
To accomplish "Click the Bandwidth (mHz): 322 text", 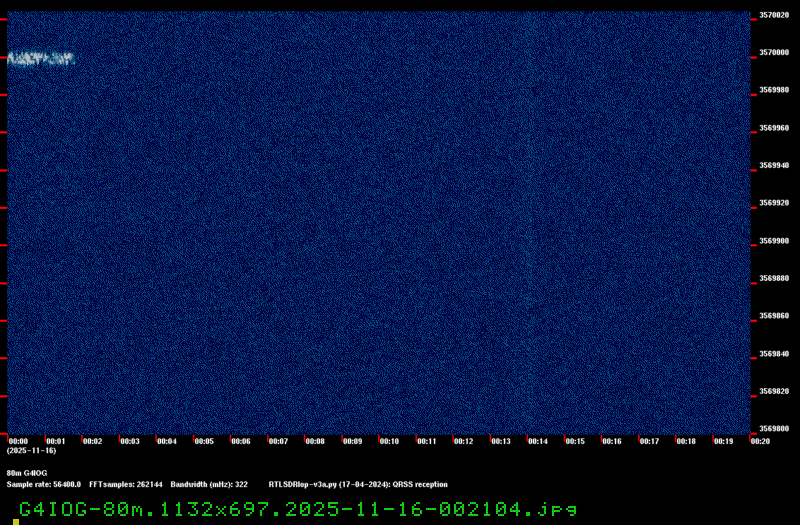I will pyautogui.click(x=209, y=485).
